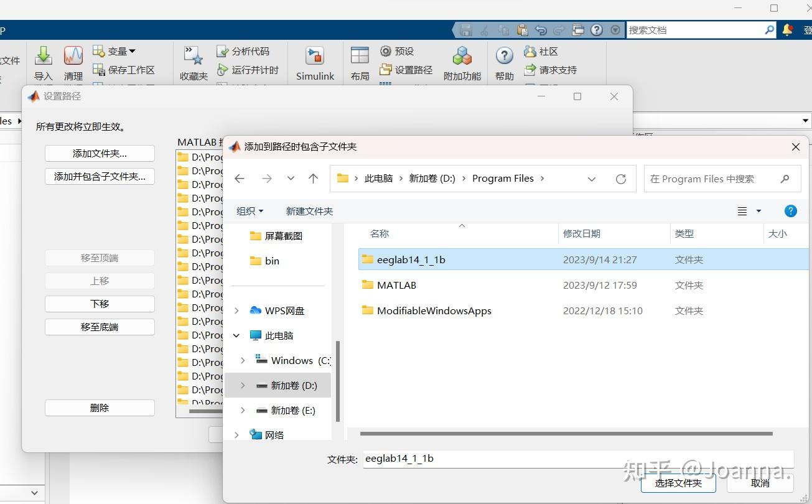Open the 布局 (Layout) tool
The width and height of the screenshot is (812, 504).
pyautogui.click(x=359, y=60)
